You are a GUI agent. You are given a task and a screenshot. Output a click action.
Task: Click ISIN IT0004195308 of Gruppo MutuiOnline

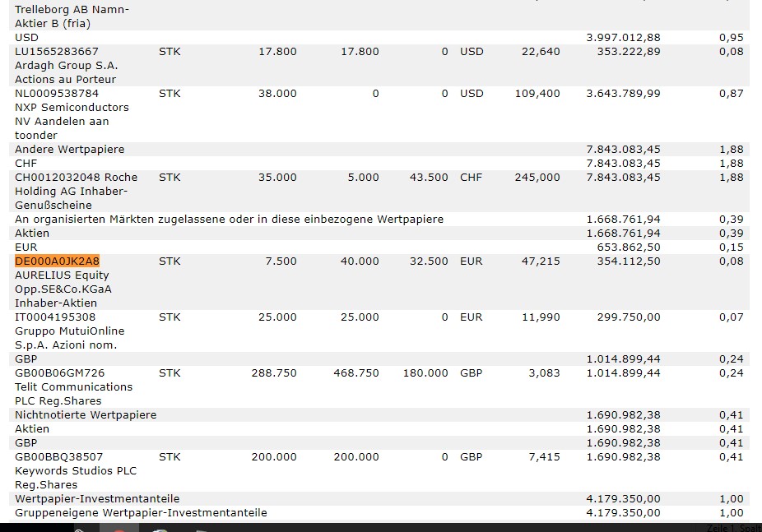55,317
